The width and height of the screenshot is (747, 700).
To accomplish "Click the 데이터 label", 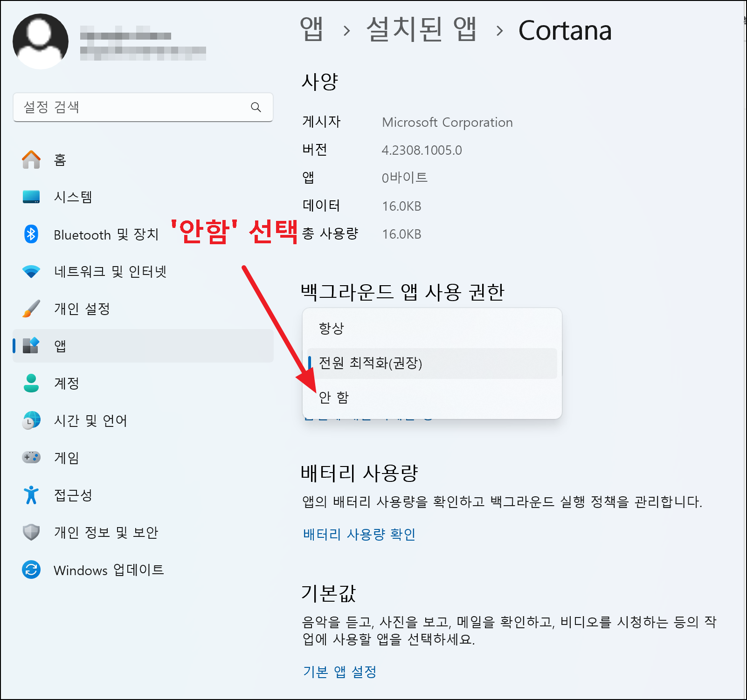I will 321,206.
